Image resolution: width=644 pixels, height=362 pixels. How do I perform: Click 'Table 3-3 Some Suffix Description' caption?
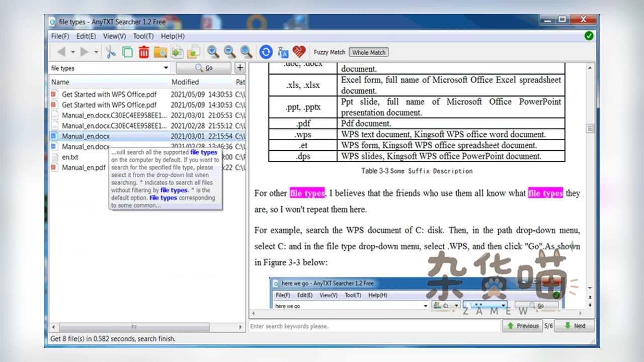[417, 171]
